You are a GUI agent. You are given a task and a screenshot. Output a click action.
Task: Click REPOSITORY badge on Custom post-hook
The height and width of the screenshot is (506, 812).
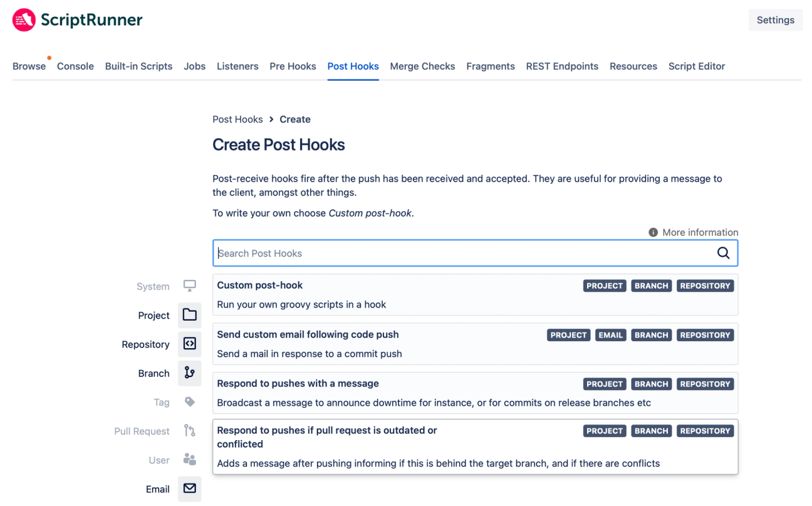[x=705, y=286]
